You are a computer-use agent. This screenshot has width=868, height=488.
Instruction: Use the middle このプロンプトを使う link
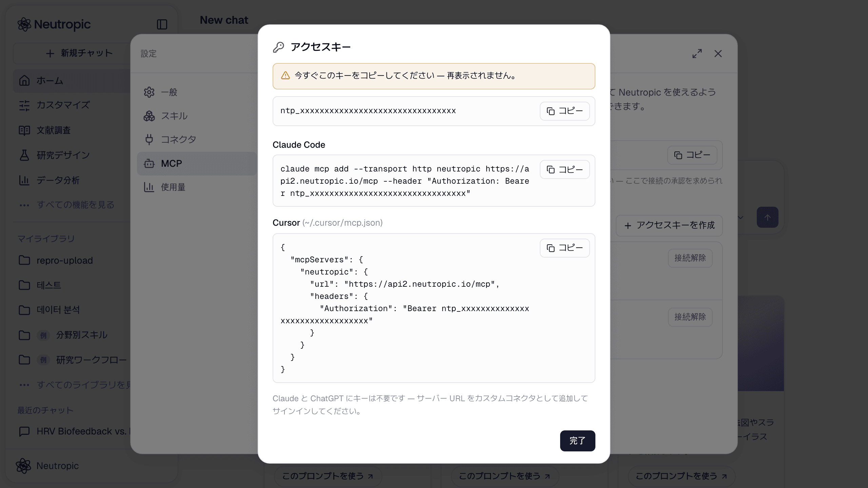(x=505, y=476)
